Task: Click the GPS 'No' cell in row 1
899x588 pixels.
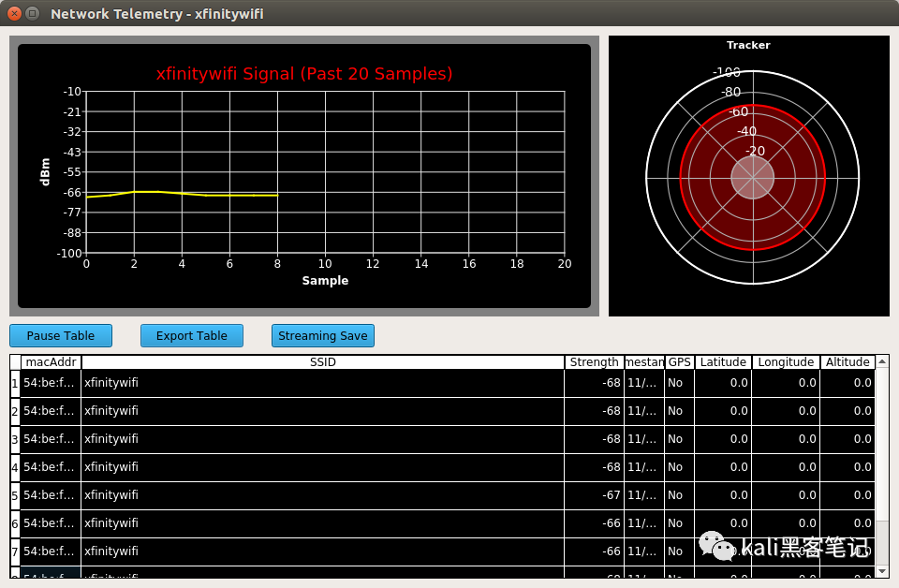Action: [x=680, y=383]
